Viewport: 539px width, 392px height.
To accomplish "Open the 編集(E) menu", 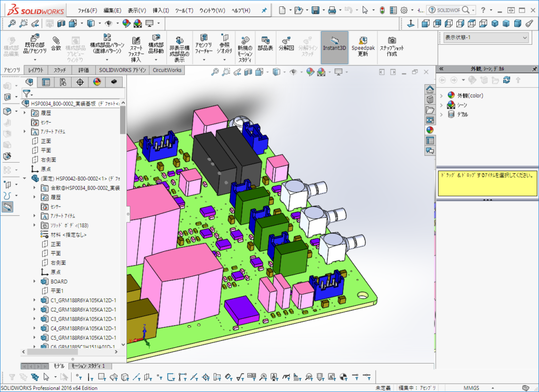I will click(x=113, y=11).
